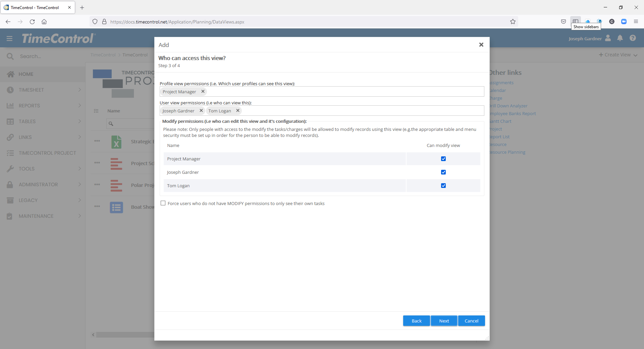This screenshot has width=644, height=349.
Task: Remove Tom Logan from user view permissions
Action: 237,110
